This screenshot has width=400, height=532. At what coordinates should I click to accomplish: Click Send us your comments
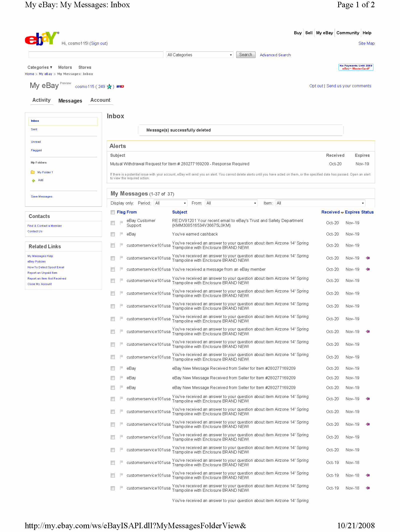pyautogui.click(x=349, y=86)
